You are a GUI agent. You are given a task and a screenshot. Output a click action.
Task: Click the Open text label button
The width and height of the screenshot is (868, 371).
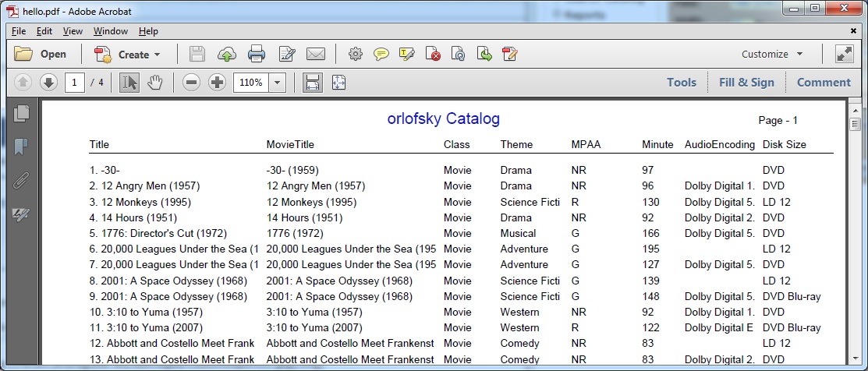point(53,55)
